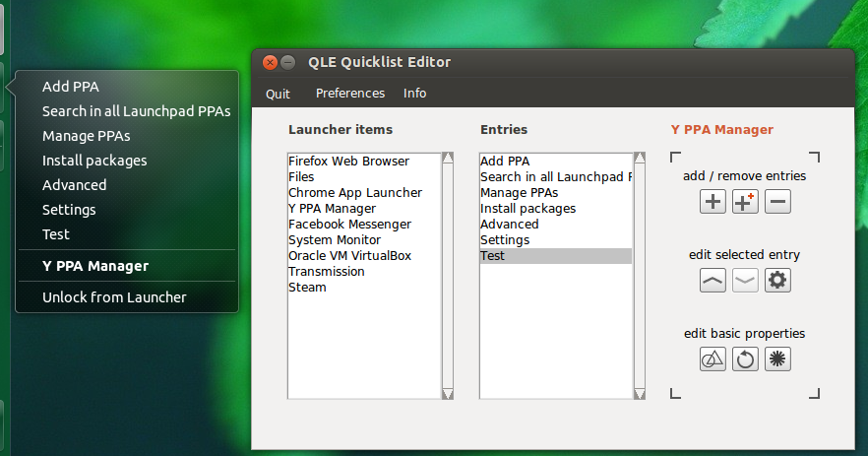868x456 pixels.
Task: Open the Info menu
Action: [x=414, y=94]
